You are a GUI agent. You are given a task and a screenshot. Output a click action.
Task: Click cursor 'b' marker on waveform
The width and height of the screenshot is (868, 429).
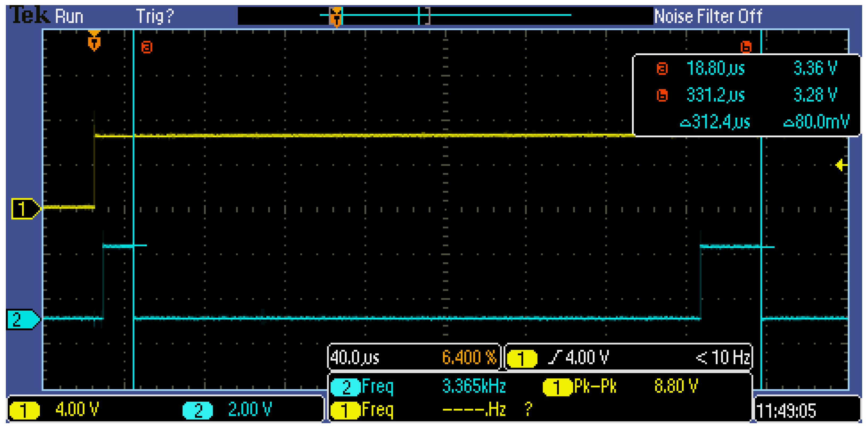pyautogui.click(x=746, y=47)
